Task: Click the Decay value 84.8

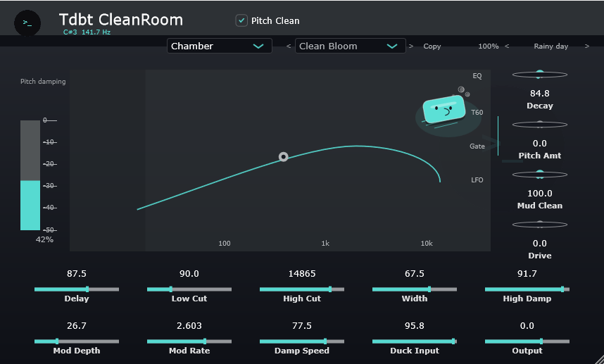Action: 540,94
